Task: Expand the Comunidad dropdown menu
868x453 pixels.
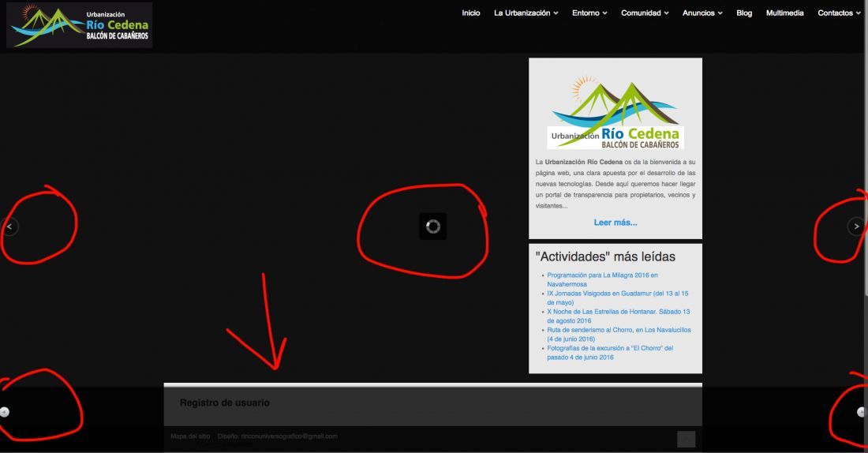Action: [x=645, y=13]
